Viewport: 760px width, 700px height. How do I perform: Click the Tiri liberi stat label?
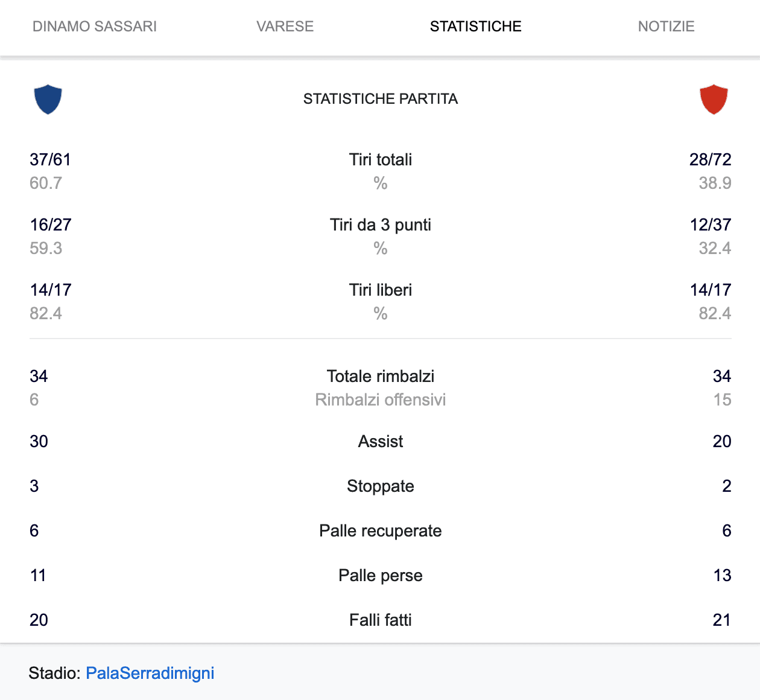380,290
